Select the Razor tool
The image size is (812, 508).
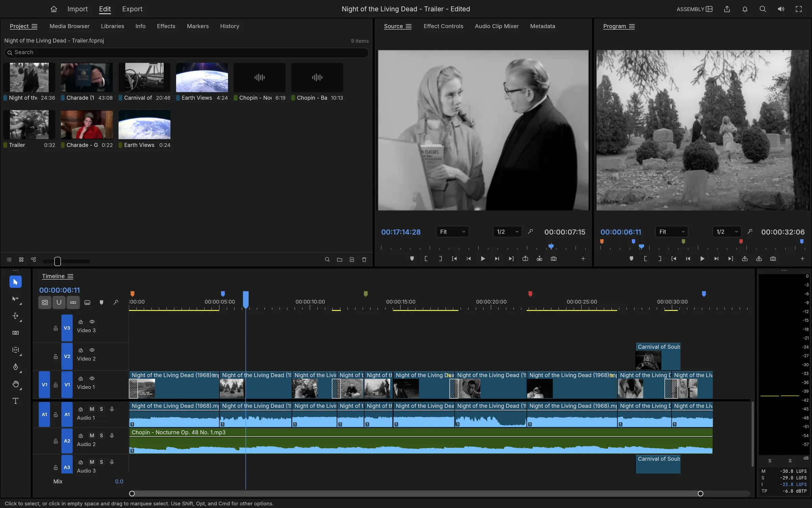pos(15,333)
